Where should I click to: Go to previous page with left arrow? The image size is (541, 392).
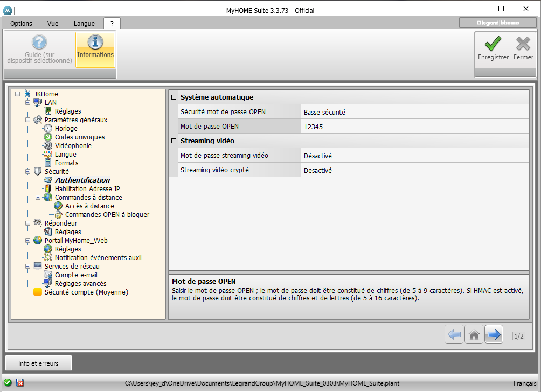pos(454,334)
